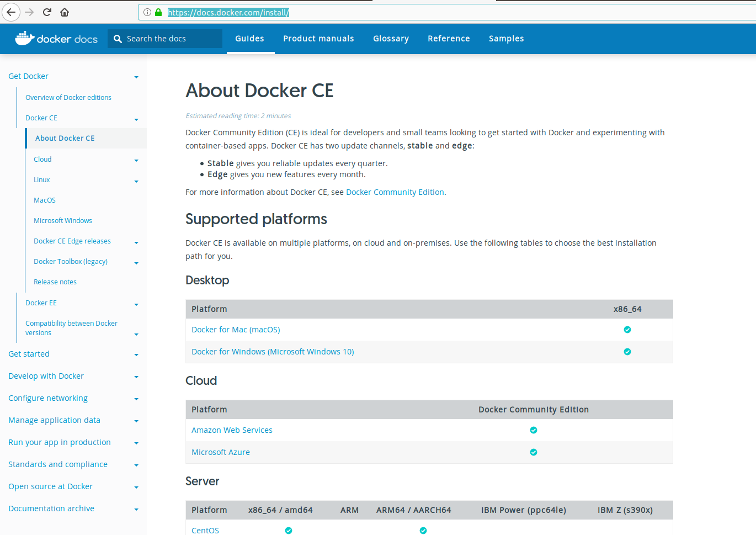This screenshot has height=535, width=756.
Task: Click the site information icon in address bar
Action: [147, 12]
